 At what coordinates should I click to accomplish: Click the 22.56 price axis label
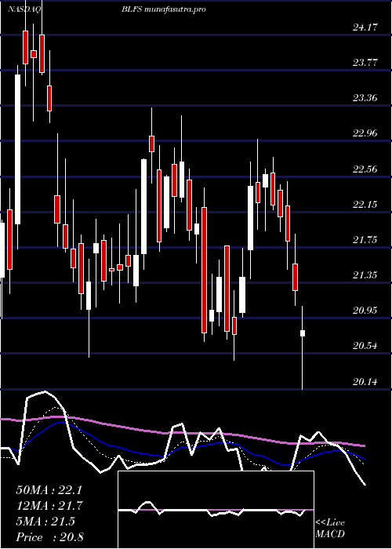365,169
